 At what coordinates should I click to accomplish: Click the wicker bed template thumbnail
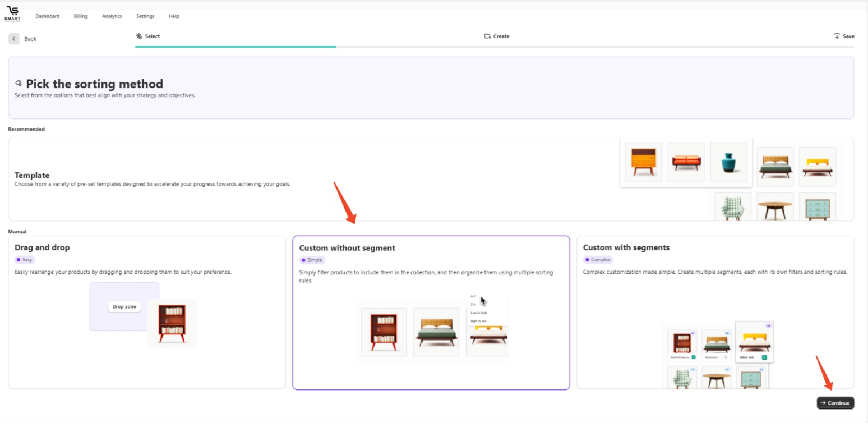(775, 167)
